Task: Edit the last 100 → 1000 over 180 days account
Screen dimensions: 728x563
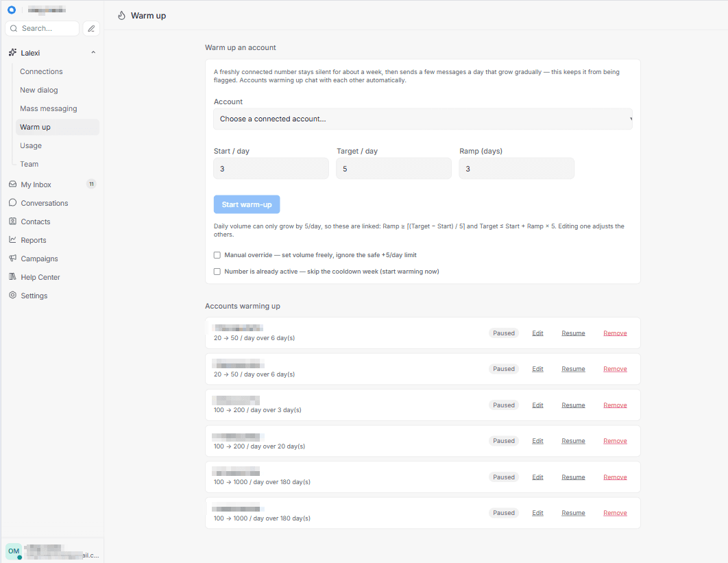Action: point(537,513)
